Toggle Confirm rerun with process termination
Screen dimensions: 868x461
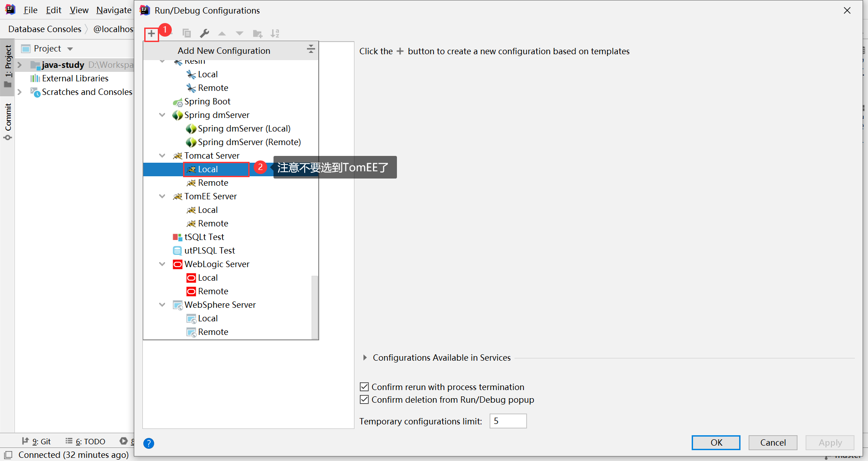(x=364, y=387)
